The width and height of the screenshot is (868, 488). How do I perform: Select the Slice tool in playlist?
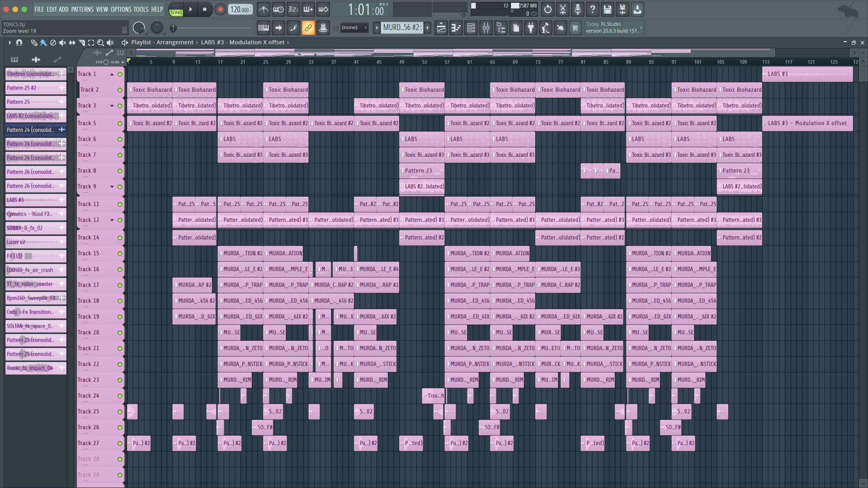tap(82, 42)
